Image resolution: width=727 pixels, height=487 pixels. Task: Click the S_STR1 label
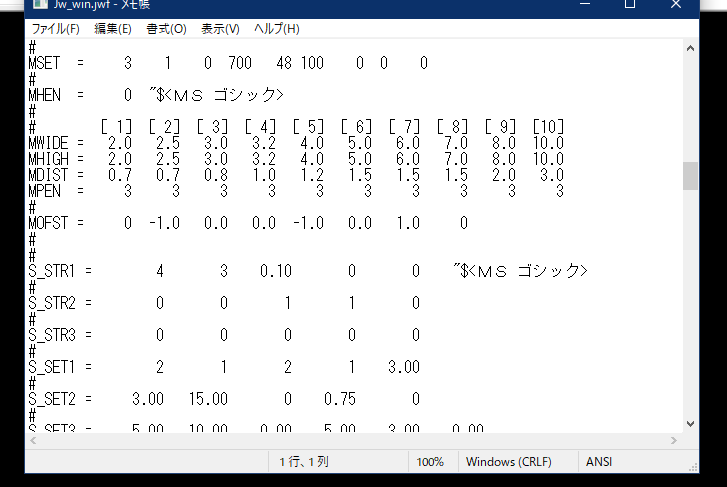point(52,271)
